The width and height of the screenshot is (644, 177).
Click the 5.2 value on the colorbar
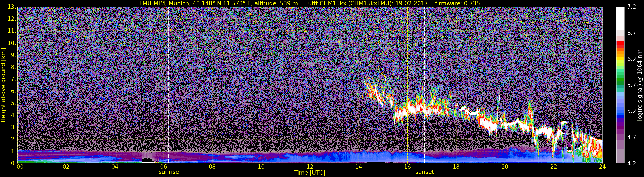point(631,111)
